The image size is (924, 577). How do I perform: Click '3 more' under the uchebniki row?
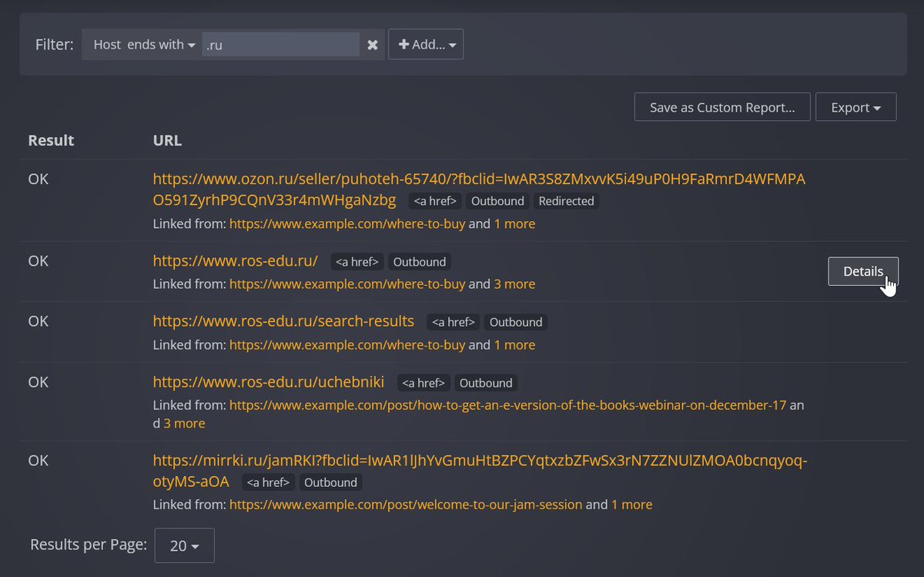point(184,423)
